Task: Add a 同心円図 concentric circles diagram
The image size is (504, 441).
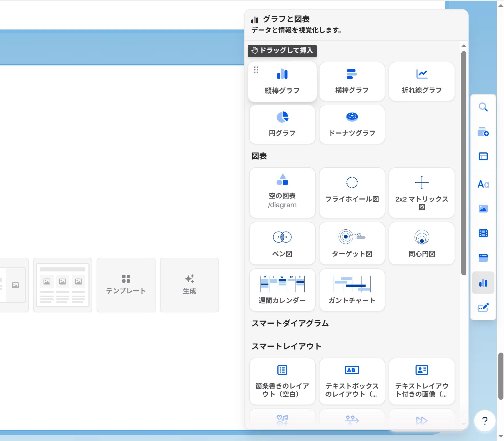Action: click(422, 243)
